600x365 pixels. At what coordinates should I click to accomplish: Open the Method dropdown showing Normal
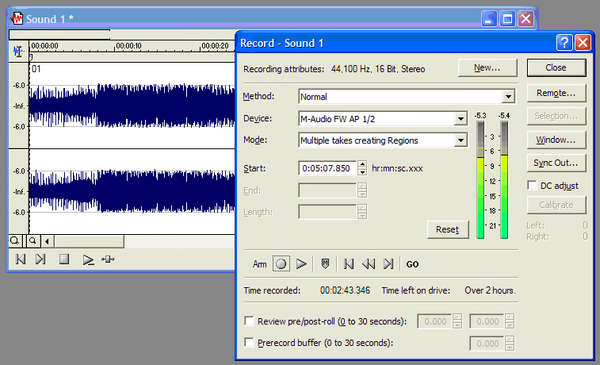(508, 96)
